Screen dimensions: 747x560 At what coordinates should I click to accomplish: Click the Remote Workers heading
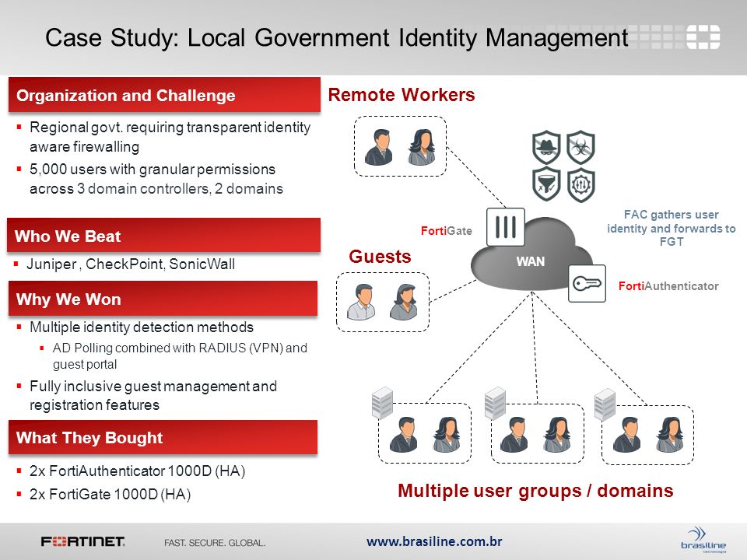coord(402,95)
